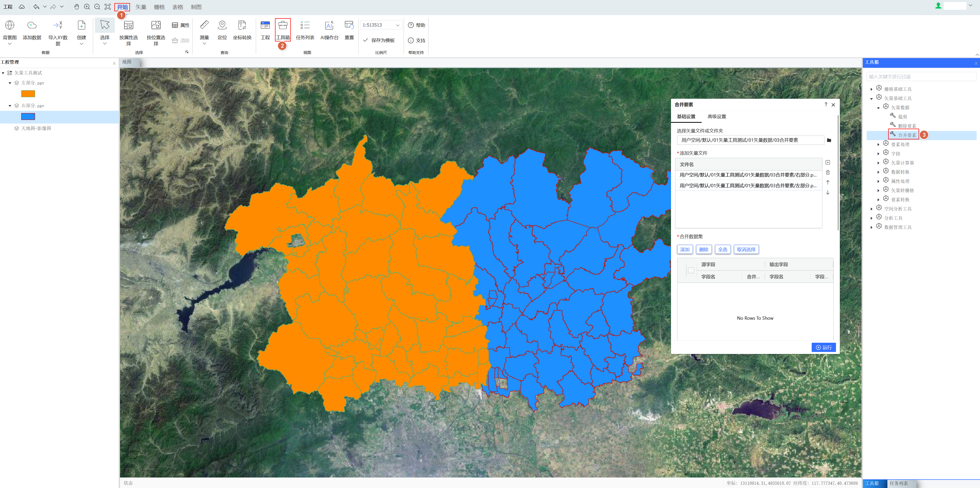This screenshot has height=488, width=980.
Task: Click the trash icon beside file list
Action: click(828, 173)
